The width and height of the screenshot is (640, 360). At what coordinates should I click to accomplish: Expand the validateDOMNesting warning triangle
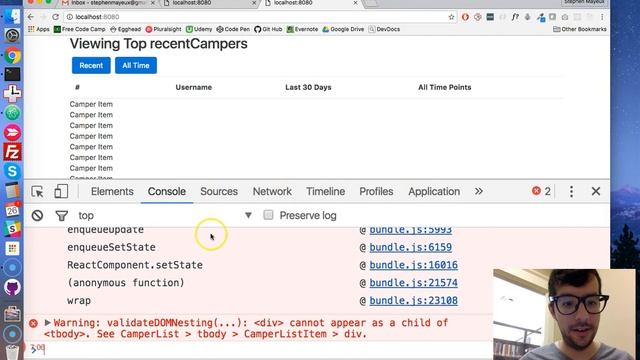(x=47, y=322)
